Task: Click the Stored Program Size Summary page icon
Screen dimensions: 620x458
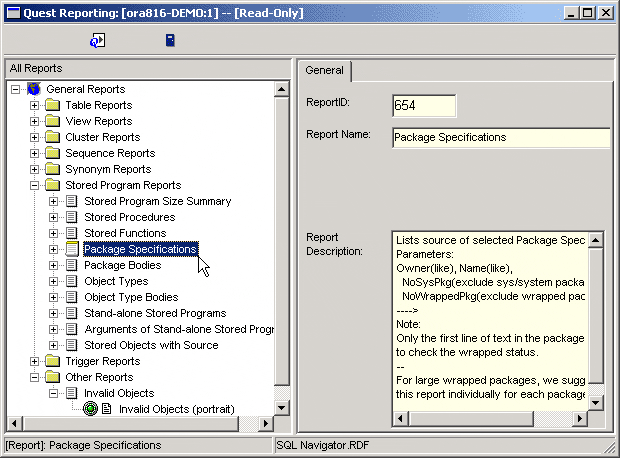Action: 72,201
